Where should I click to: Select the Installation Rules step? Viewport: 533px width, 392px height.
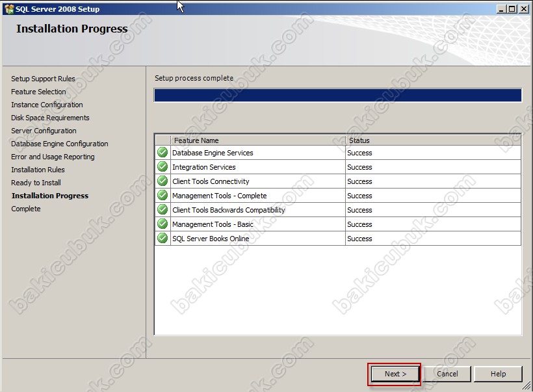click(38, 169)
